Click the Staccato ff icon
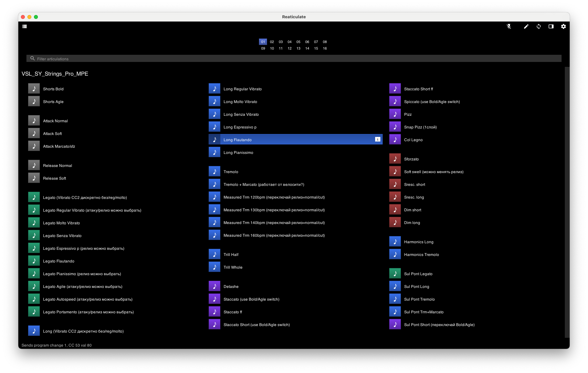 pos(215,312)
